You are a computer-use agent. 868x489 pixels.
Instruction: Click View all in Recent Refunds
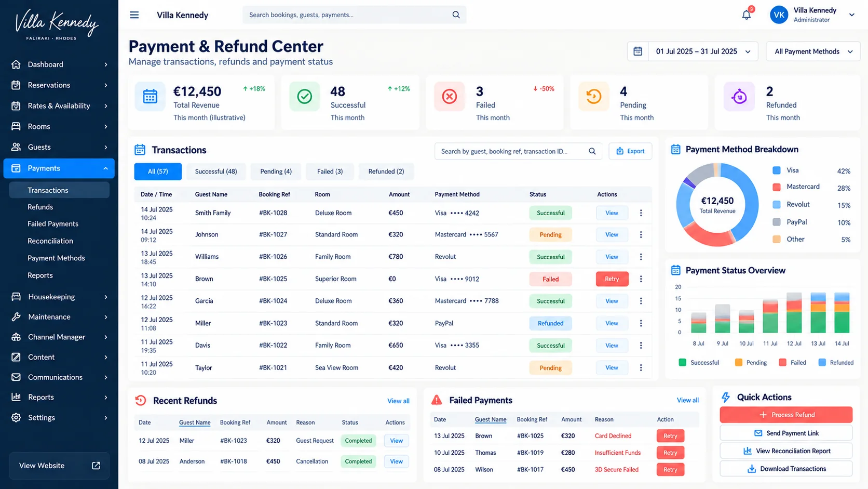point(398,401)
